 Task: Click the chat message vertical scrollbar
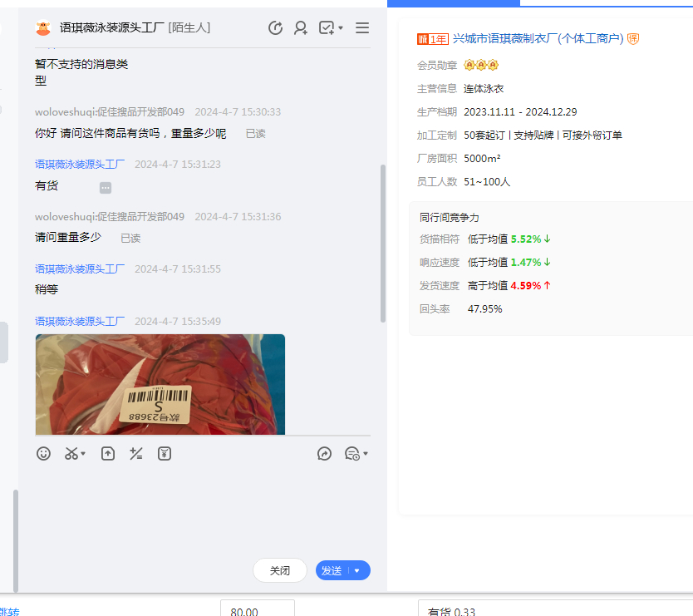tap(382, 243)
